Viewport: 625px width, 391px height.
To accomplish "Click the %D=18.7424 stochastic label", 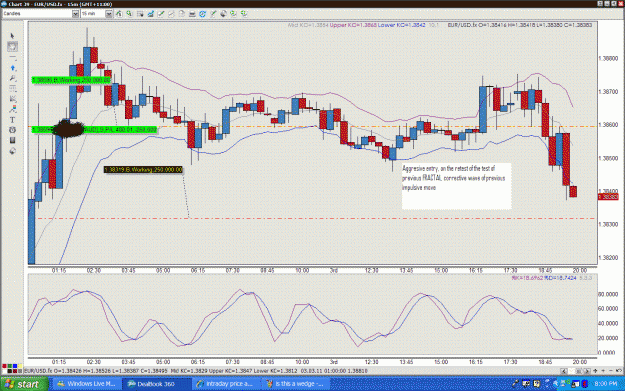I will 560,278.
